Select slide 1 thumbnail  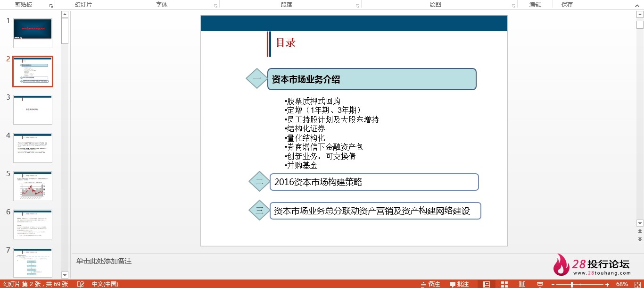(x=33, y=33)
